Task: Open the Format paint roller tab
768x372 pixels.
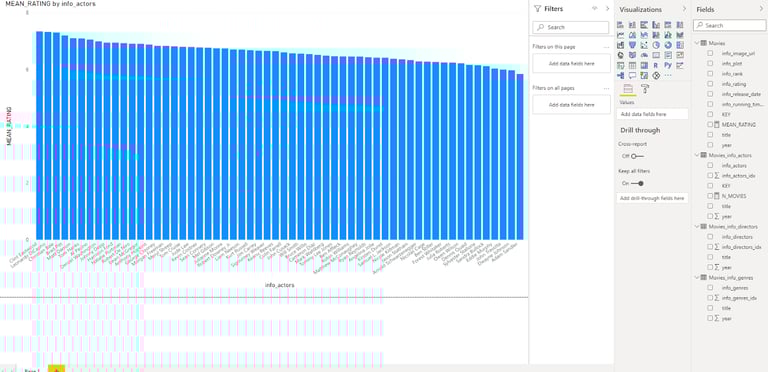Action: coord(645,89)
